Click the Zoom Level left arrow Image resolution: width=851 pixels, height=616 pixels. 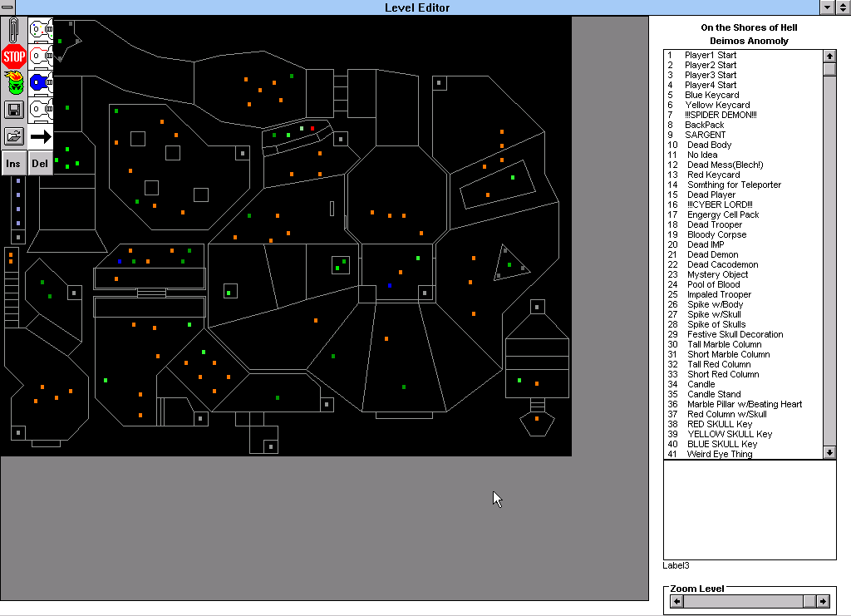click(x=677, y=601)
